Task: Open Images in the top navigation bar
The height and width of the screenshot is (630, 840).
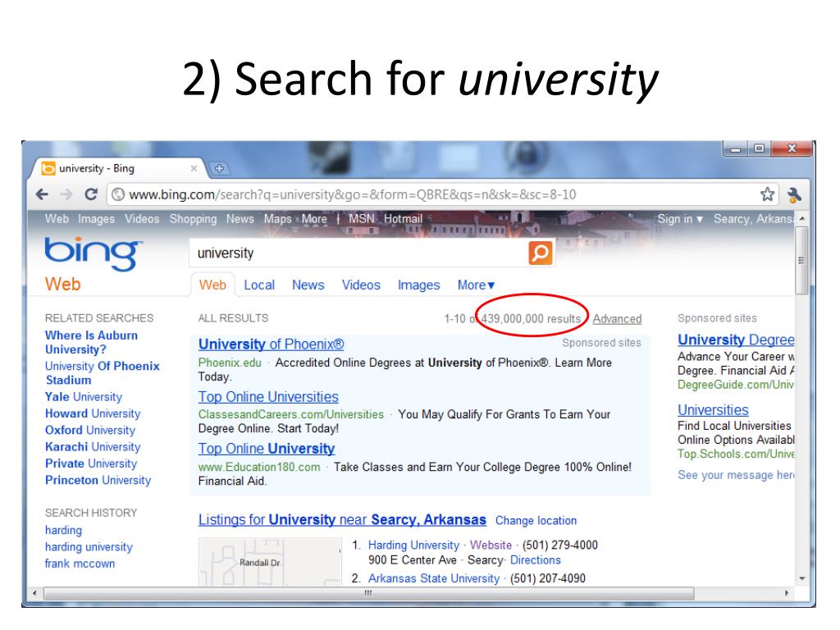Action: 97,219
